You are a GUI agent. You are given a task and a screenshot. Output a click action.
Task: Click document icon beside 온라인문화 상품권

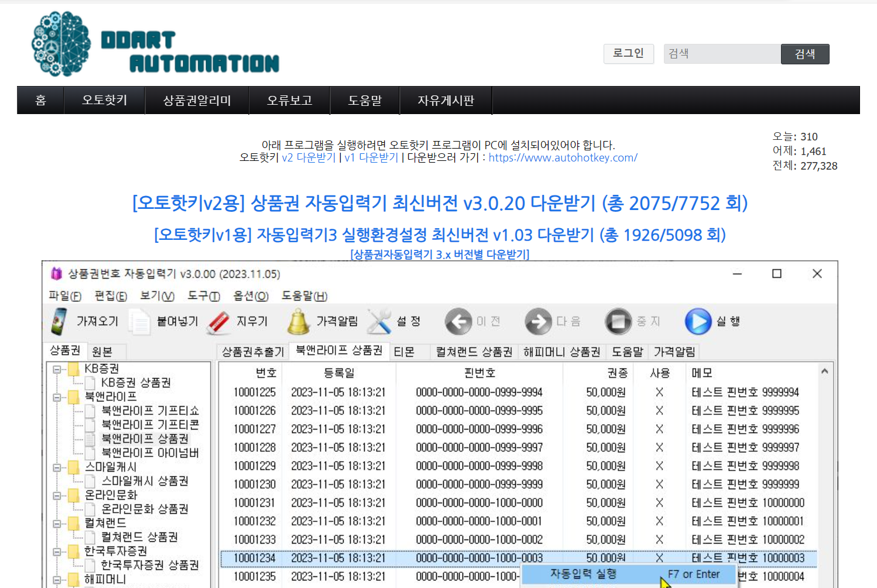pos(90,509)
